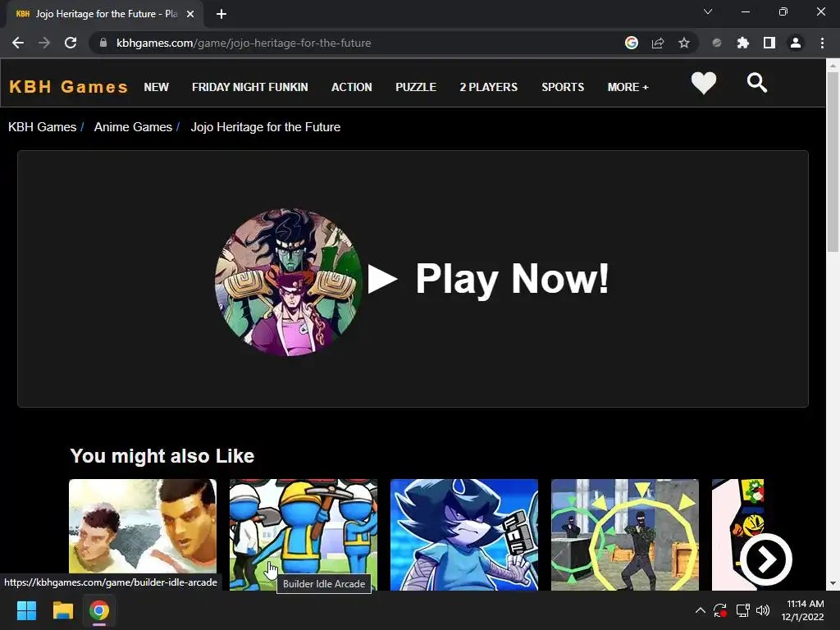Bookmark this page with the star icon
The image size is (840, 630).
684,43
